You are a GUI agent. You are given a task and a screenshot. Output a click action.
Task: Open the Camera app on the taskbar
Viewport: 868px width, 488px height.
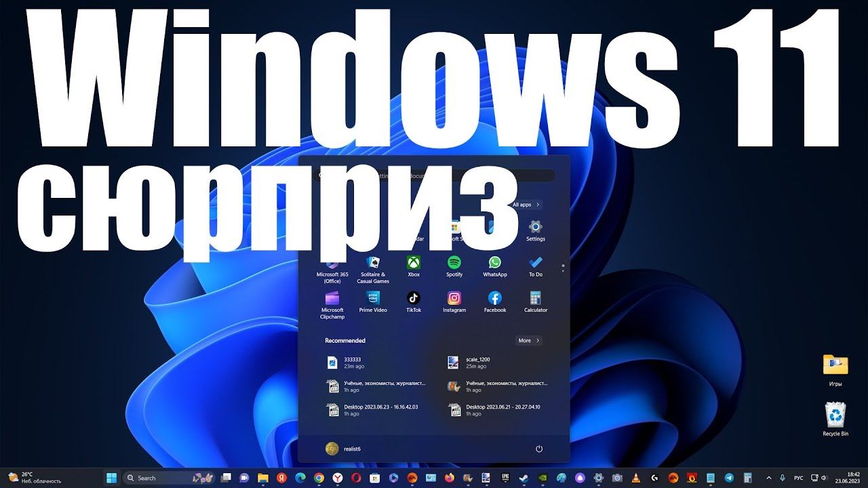pyautogui.click(x=617, y=478)
